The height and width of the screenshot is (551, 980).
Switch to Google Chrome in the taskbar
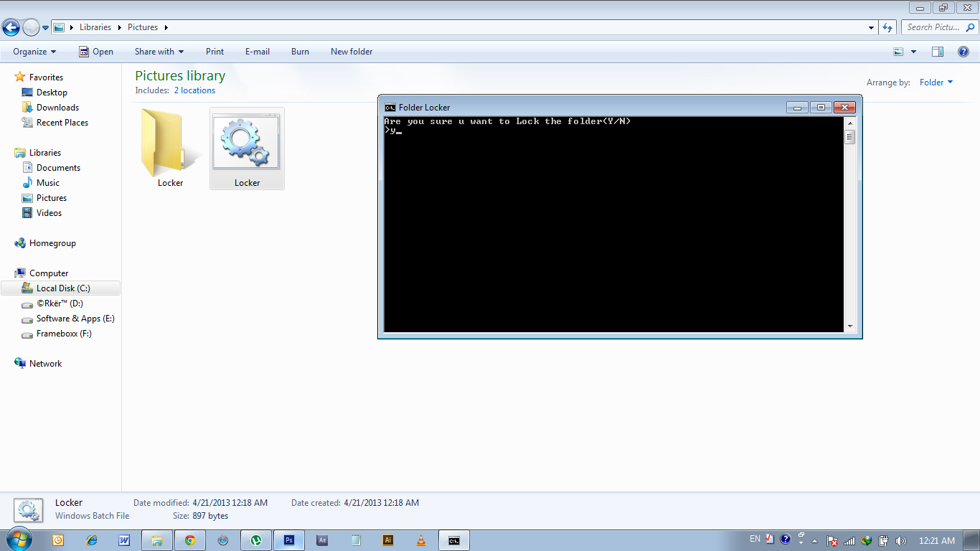click(190, 540)
